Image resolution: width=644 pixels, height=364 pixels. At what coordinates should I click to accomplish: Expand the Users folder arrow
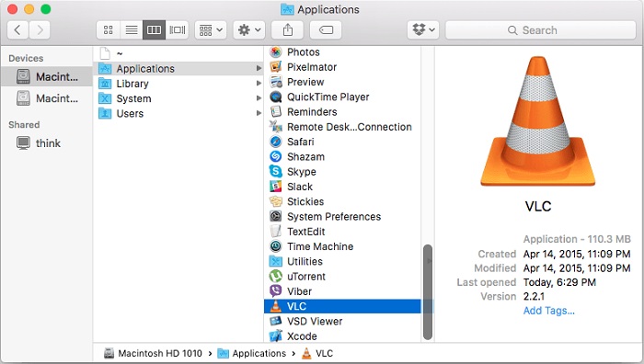point(259,113)
